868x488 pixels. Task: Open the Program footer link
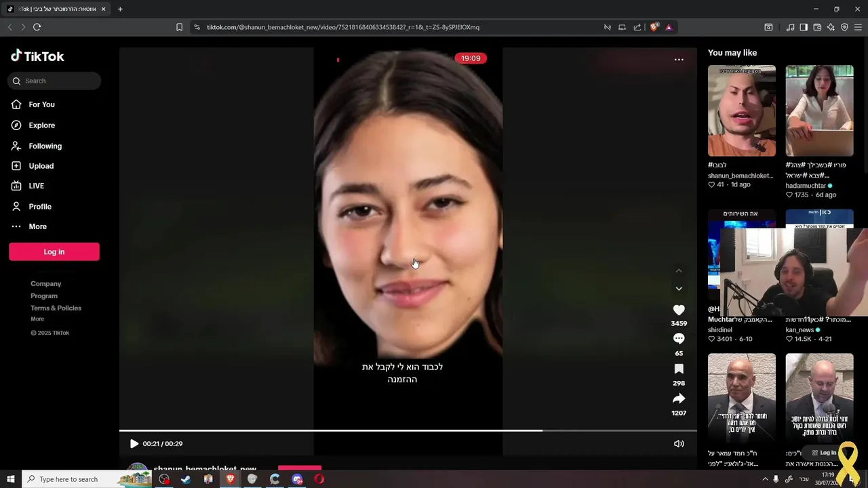[x=44, y=296]
